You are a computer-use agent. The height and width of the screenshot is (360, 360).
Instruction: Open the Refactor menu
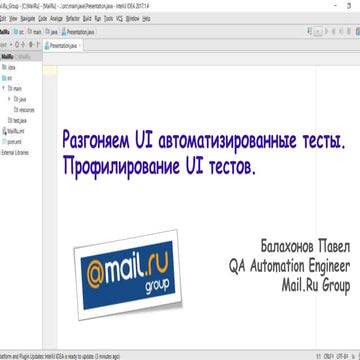tap(73, 19)
